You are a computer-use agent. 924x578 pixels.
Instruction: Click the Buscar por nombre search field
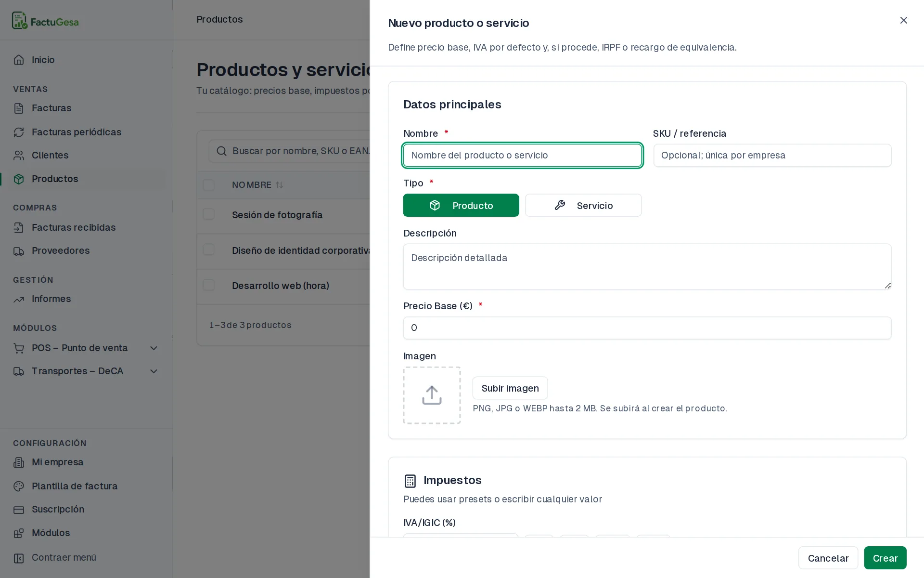pyautogui.click(x=289, y=151)
